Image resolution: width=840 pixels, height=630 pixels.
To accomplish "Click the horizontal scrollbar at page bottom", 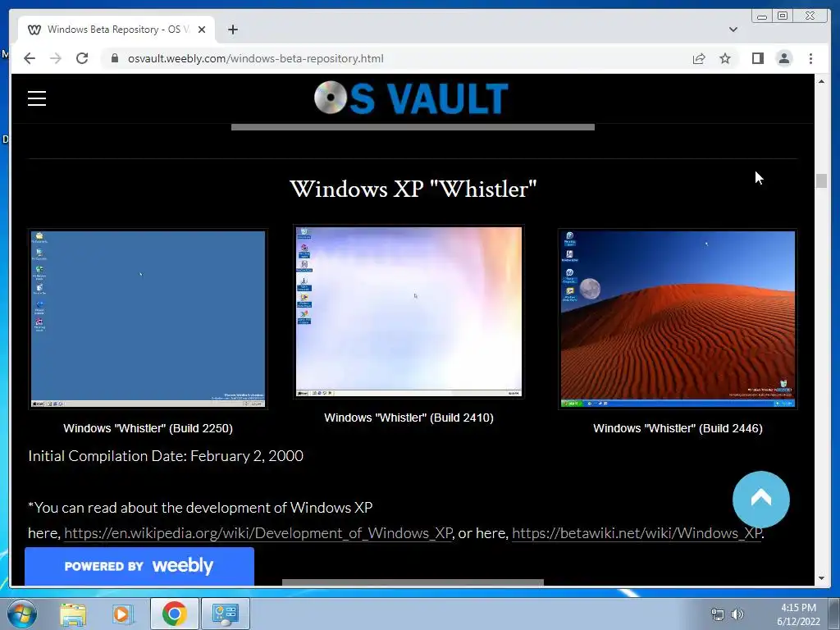I will click(x=413, y=582).
